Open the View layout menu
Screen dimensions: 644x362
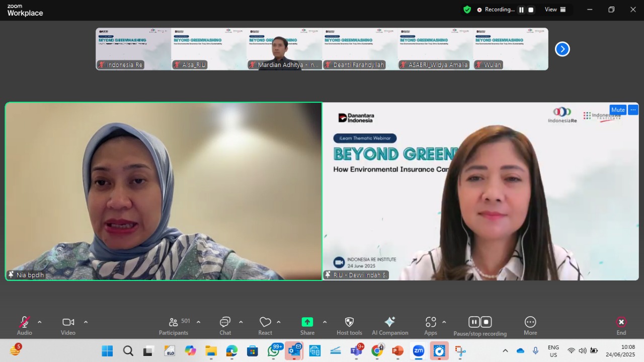pos(555,10)
